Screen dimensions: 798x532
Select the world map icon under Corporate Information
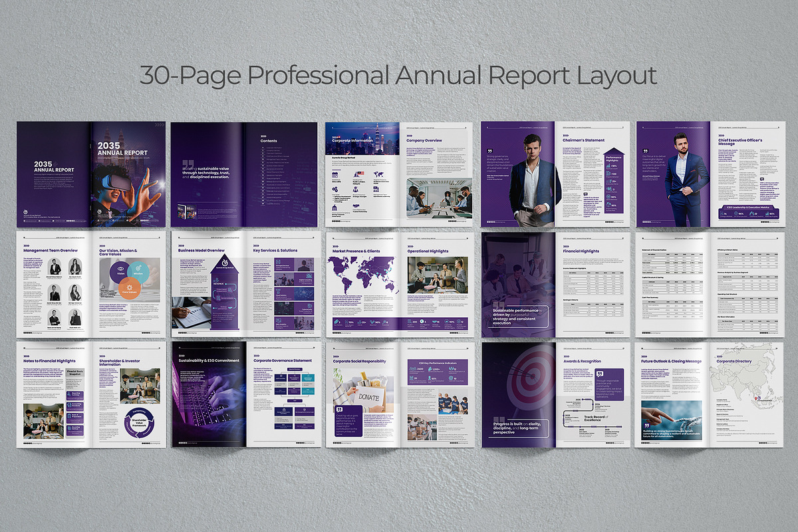[x=378, y=174]
